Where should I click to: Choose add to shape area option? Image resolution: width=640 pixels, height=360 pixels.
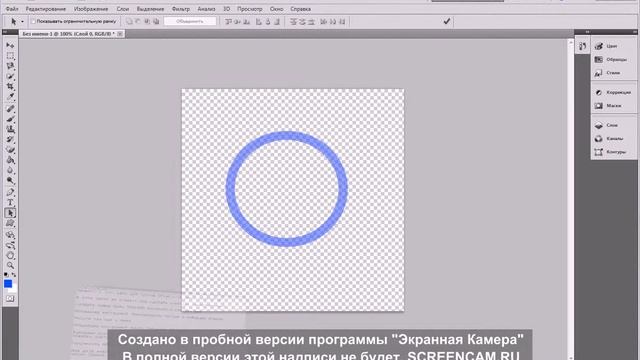129,21
